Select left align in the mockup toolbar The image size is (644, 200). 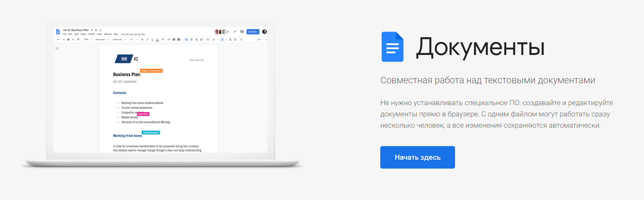point(187,40)
